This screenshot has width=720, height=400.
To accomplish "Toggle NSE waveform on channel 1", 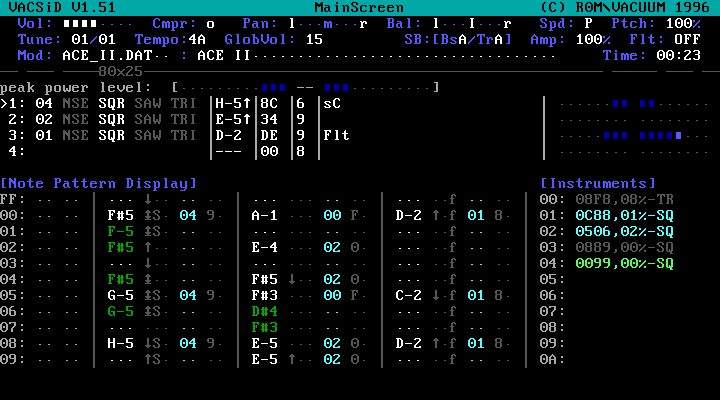I will (75, 103).
